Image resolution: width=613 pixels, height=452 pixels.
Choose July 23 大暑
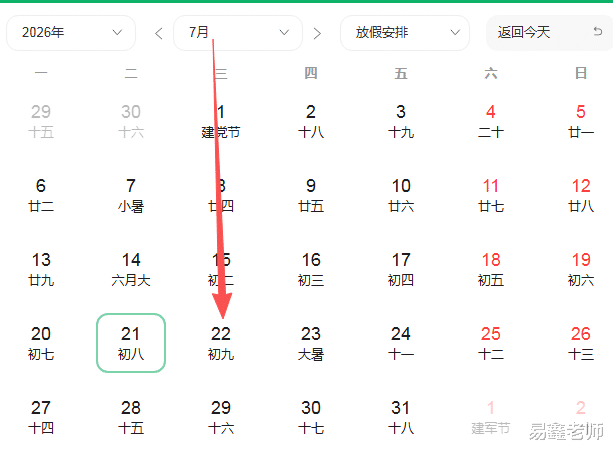pos(311,343)
